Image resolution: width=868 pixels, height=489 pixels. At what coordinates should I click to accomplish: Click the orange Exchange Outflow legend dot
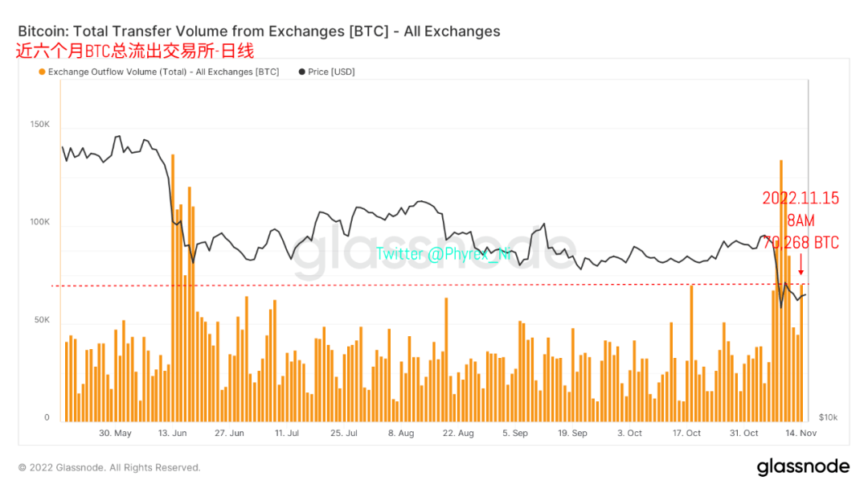coord(42,72)
